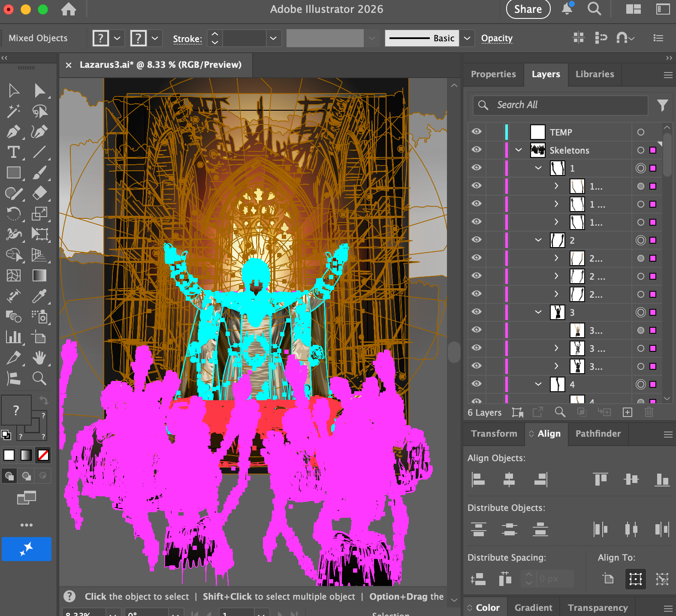Open the Opacity link
The width and height of the screenshot is (676, 616).
click(x=497, y=38)
